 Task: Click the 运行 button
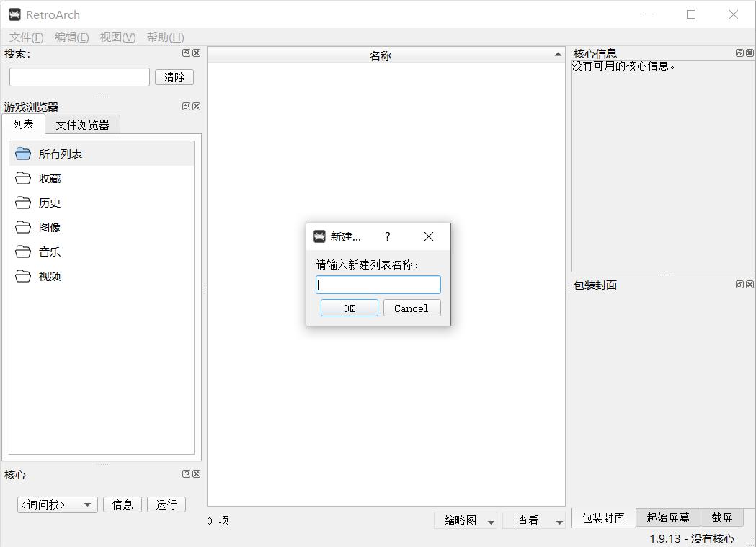[x=166, y=504]
